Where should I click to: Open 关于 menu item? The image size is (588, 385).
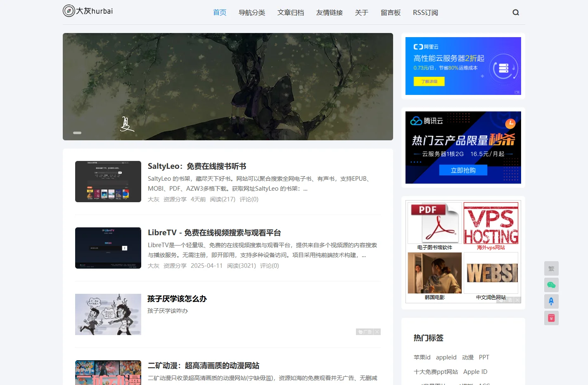click(x=362, y=12)
